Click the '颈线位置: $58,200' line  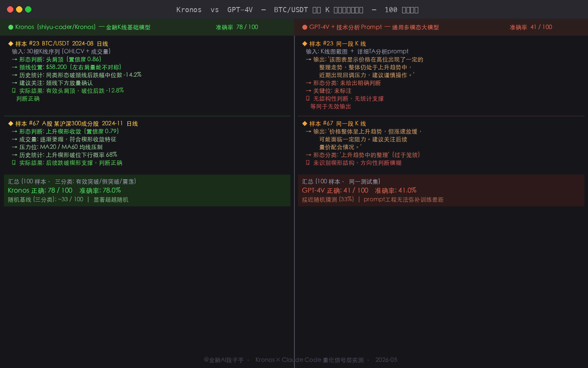click(67, 67)
